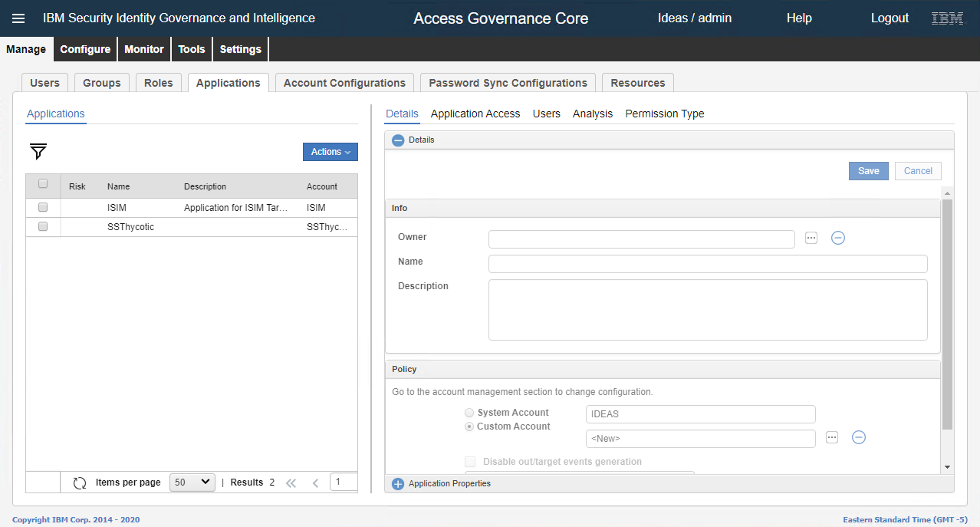
Task: Expand the Application Properties section
Action: point(397,483)
